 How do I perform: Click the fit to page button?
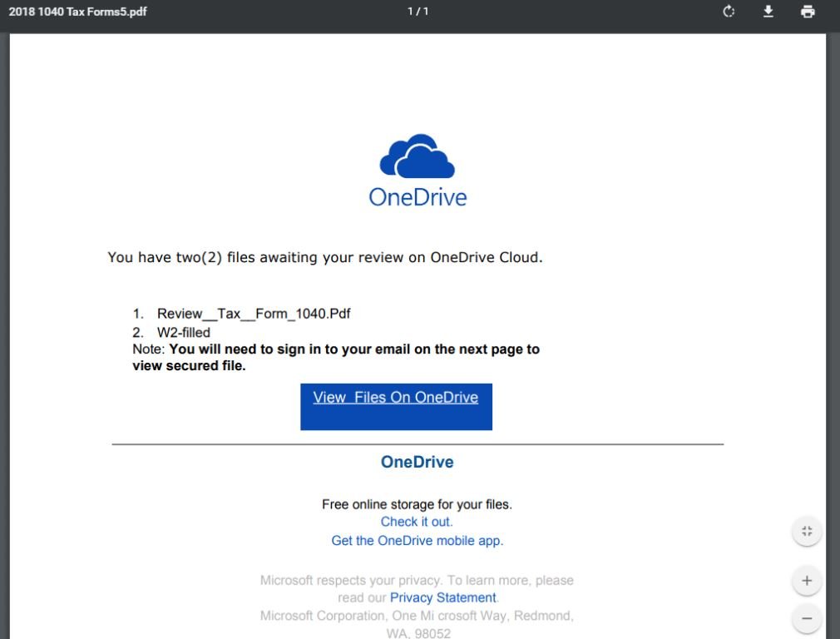[807, 531]
